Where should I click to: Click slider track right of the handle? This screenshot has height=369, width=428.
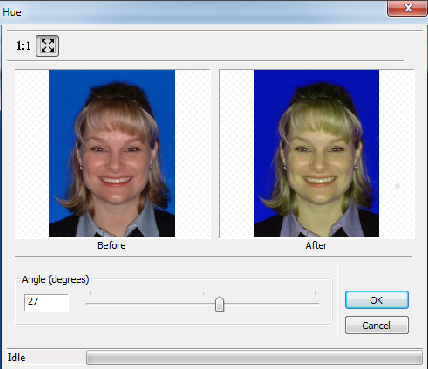[271, 304]
